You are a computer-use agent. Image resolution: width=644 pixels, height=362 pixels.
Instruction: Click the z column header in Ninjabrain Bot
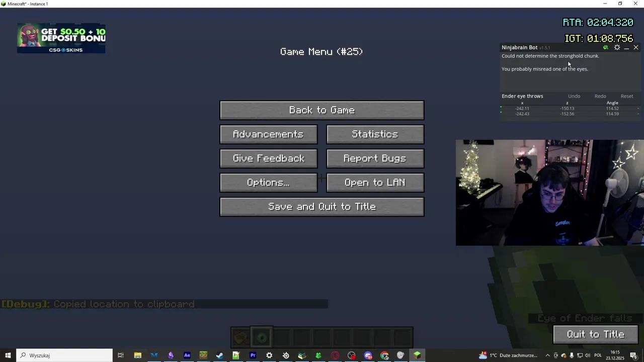click(567, 103)
